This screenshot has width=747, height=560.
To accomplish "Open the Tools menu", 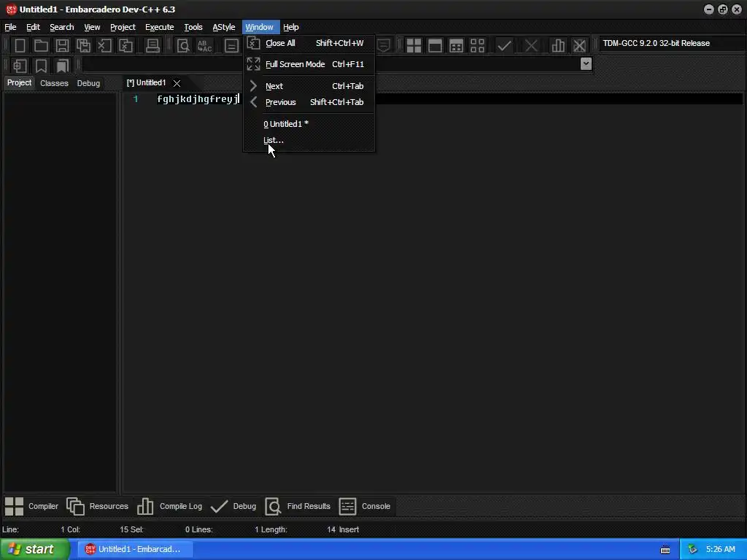I will tap(193, 27).
